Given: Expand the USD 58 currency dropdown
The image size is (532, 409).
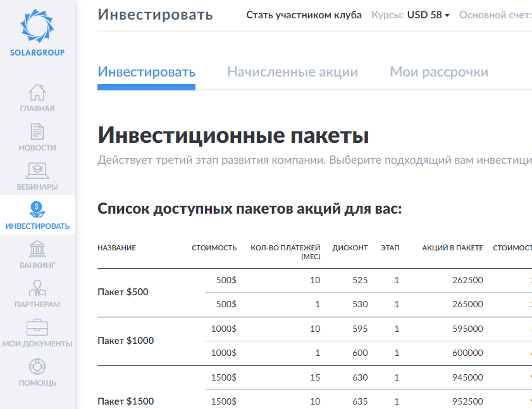Looking at the screenshot, I should pyautogui.click(x=428, y=15).
